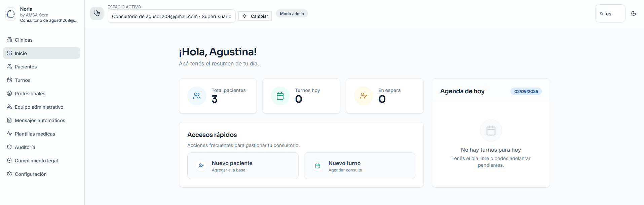Click the Modo admin badge
The height and width of the screenshot is (205, 644).
tap(292, 13)
